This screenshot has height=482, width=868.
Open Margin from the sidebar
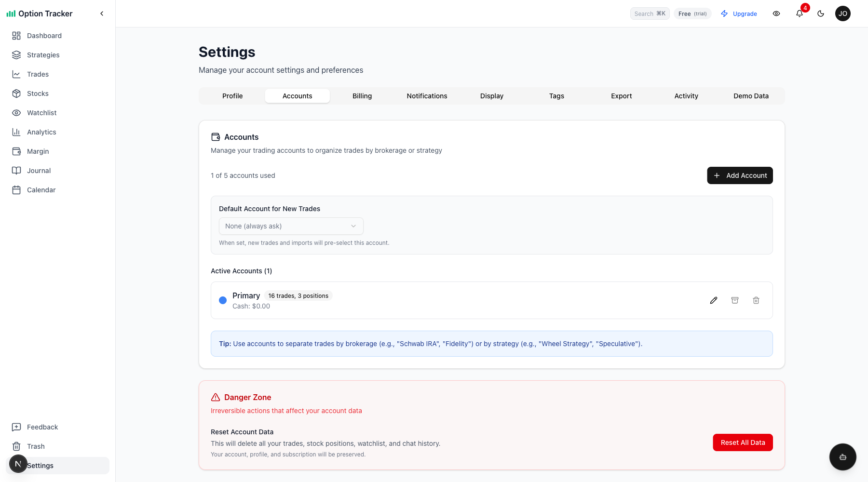pyautogui.click(x=38, y=151)
